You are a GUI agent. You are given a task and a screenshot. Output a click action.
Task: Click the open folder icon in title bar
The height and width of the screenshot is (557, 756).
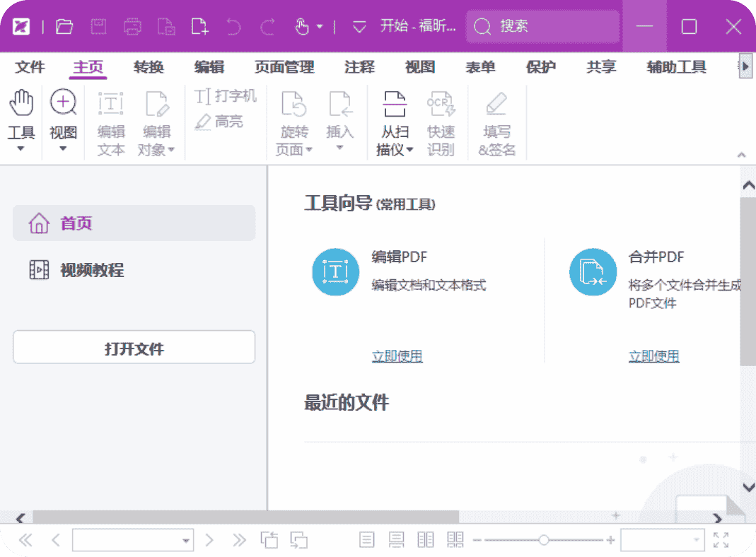click(x=64, y=27)
